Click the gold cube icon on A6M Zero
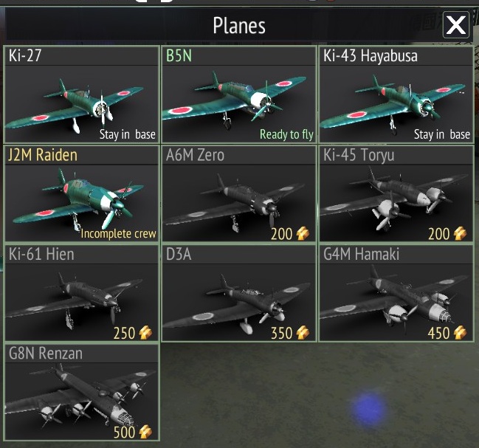479x448 pixels. pos(303,234)
